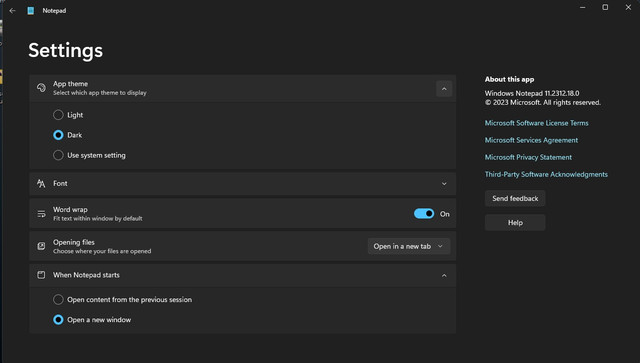Click the Send feedback button
This screenshot has height=363, width=640.
pos(515,198)
